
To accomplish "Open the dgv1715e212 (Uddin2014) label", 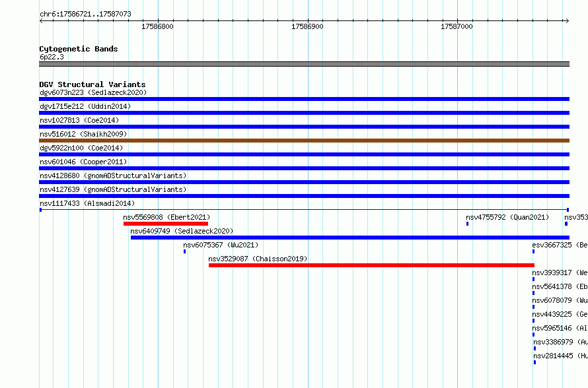I will [85, 106].
